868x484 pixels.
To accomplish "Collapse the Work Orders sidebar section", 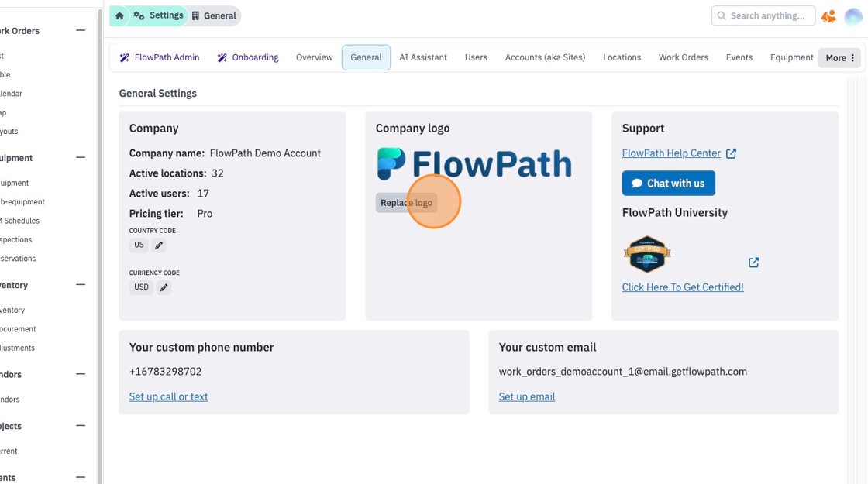I will click(81, 30).
